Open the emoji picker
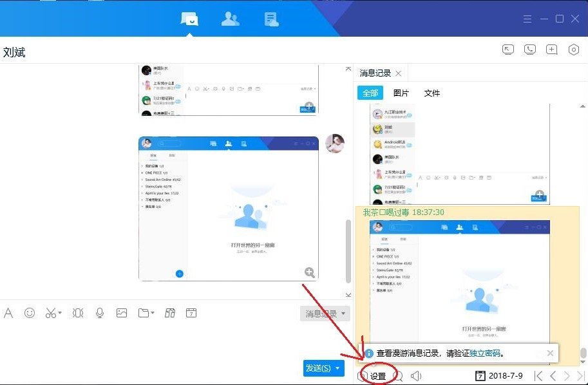Image resolution: width=588 pixels, height=385 pixels. pyautogui.click(x=30, y=313)
